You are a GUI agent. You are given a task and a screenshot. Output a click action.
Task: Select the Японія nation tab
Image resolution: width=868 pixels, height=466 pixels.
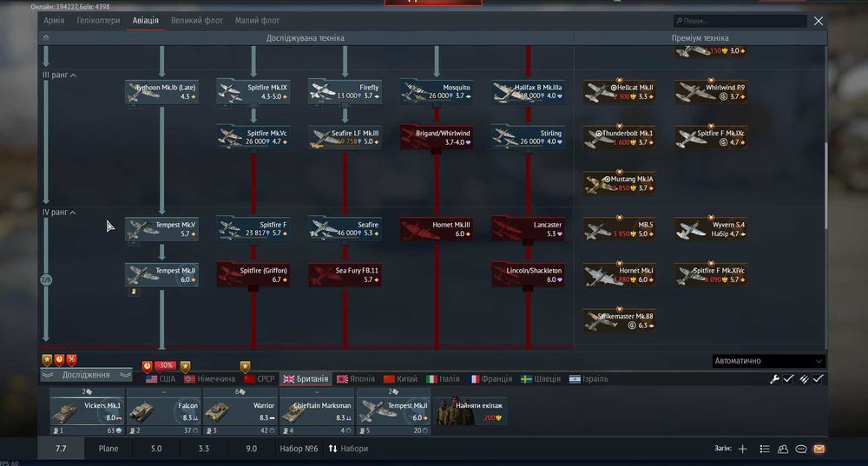coord(356,379)
